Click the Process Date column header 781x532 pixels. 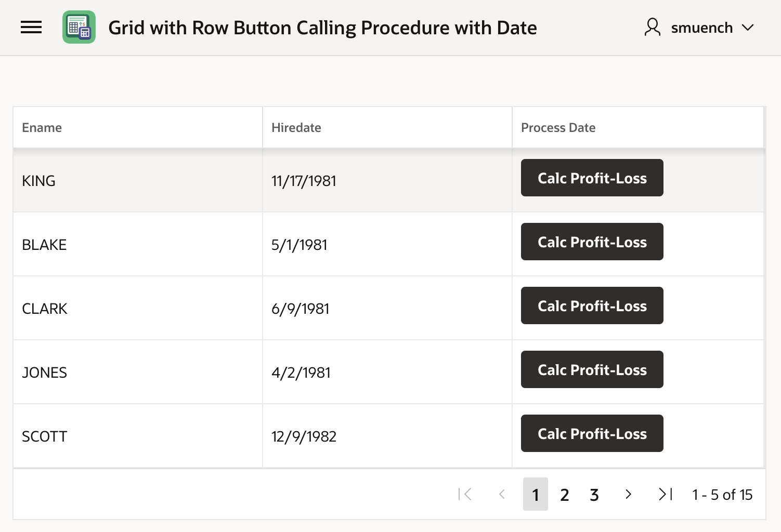pos(558,128)
